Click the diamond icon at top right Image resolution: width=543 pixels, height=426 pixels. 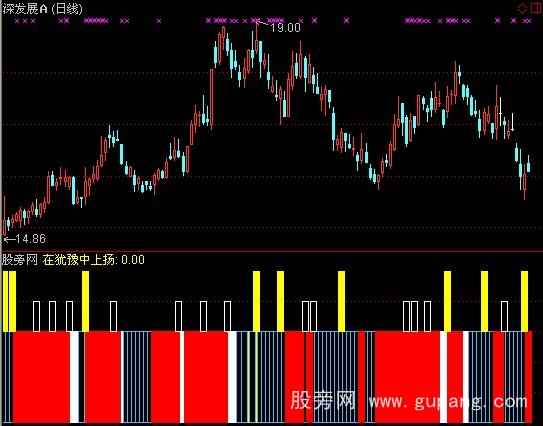click(523, 8)
